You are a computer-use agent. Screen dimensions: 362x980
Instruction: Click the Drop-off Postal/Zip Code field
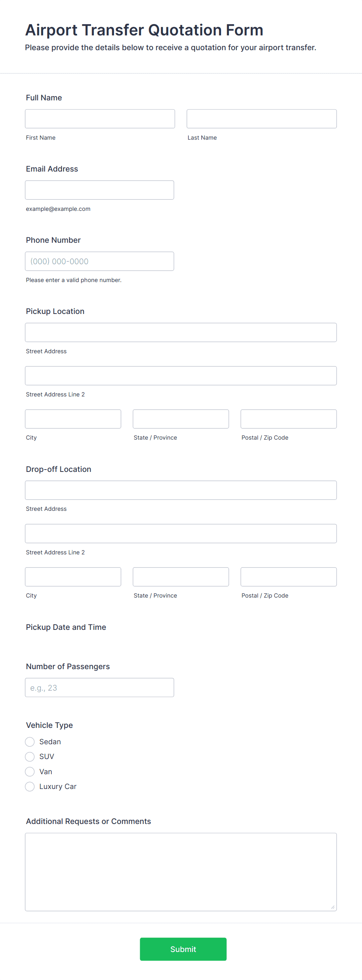point(288,577)
